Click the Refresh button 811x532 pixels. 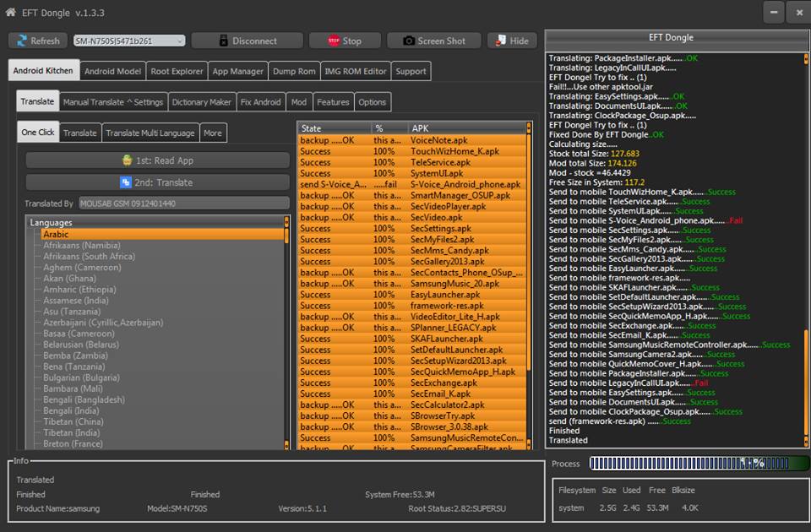[38, 41]
